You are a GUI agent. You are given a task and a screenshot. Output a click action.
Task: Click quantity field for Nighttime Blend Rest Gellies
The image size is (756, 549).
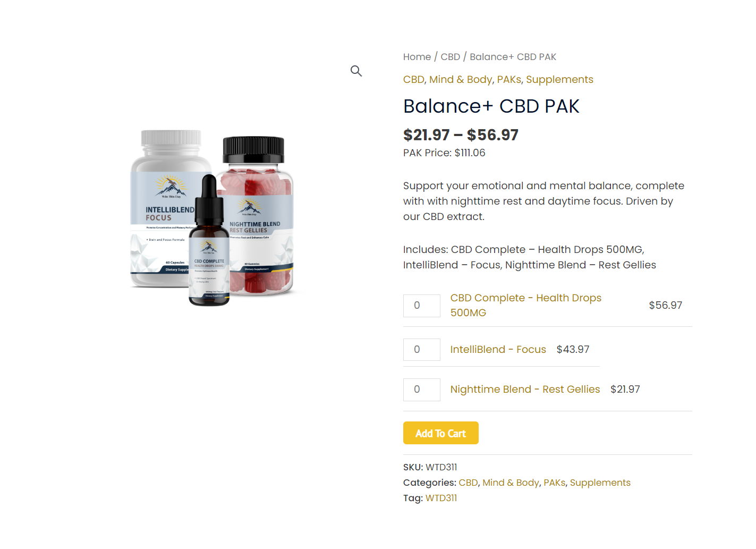422,390
